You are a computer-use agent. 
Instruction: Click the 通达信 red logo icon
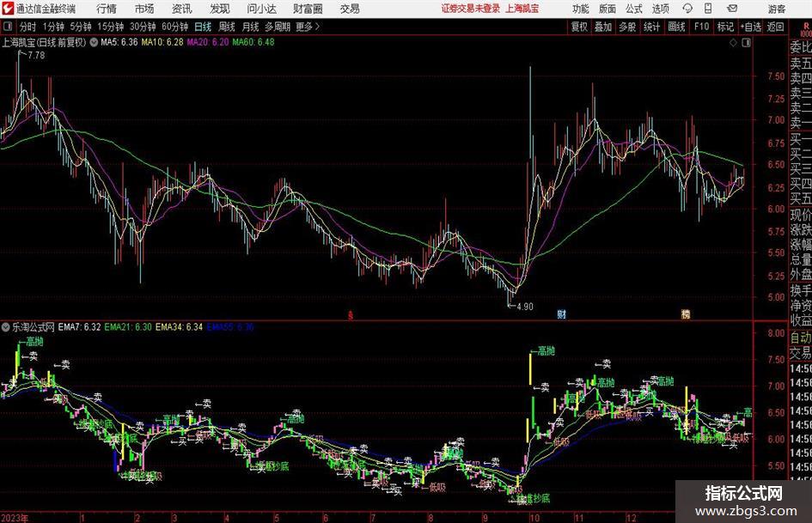point(8,9)
